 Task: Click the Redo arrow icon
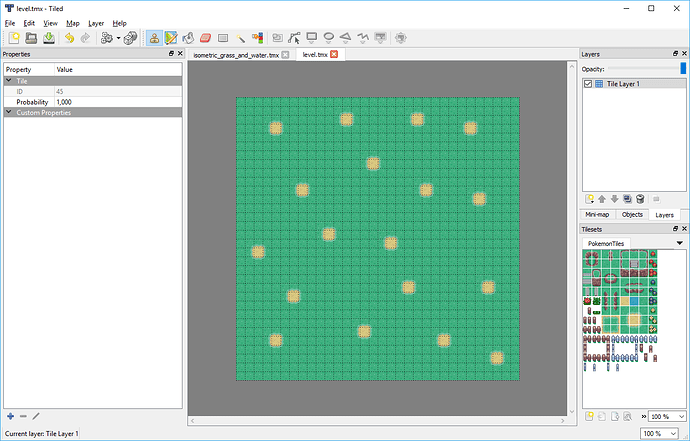point(85,38)
